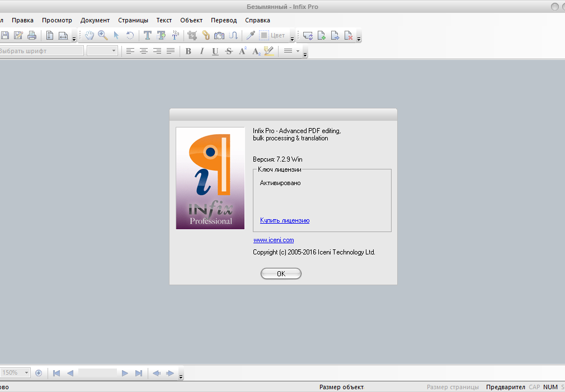The height and width of the screenshot is (392, 565).
Task: Go to the first page
Action: [57, 373]
